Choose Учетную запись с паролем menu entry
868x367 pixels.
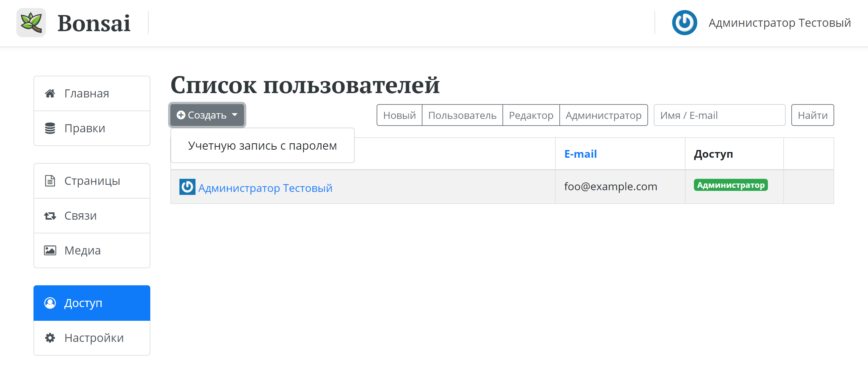pyautogui.click(x=262, y=146)
